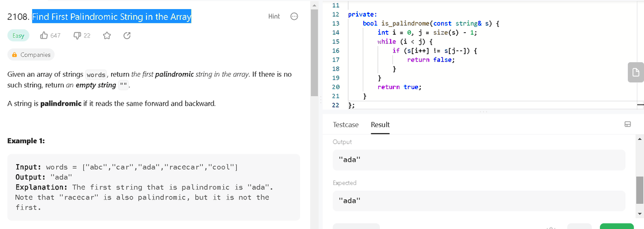Click the highlighted problem title text

(x=112, y=17)
